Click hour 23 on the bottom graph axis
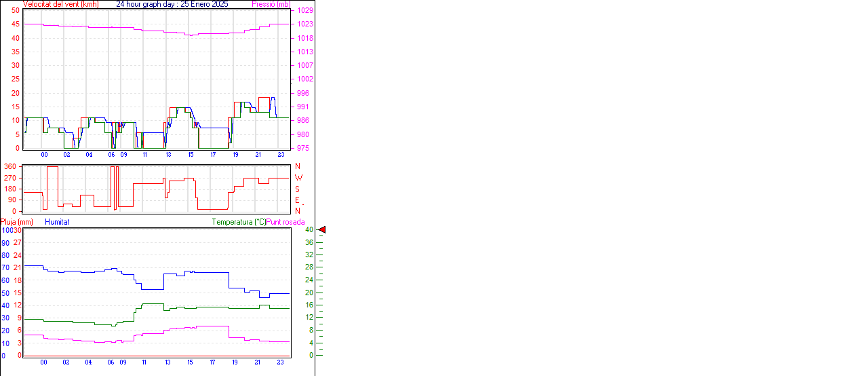 click(280, 362)
